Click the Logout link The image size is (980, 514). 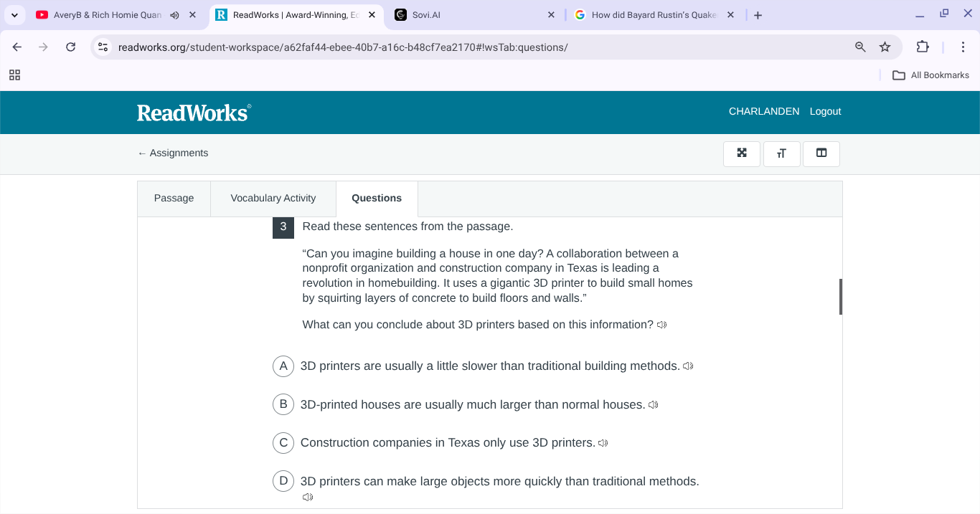[825, 111]
